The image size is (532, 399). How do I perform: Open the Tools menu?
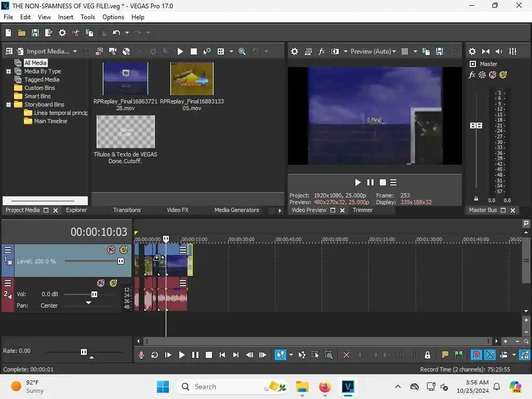[87, 17]
